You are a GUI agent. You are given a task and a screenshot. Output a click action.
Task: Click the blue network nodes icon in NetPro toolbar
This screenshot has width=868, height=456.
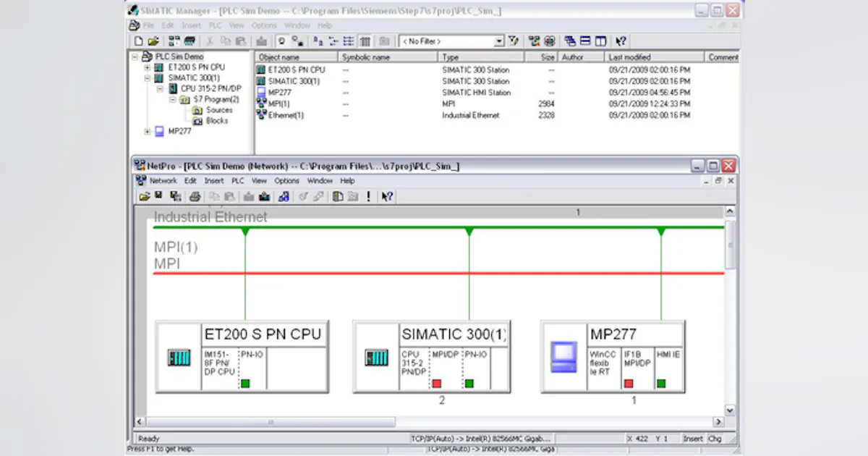[284, 196]
